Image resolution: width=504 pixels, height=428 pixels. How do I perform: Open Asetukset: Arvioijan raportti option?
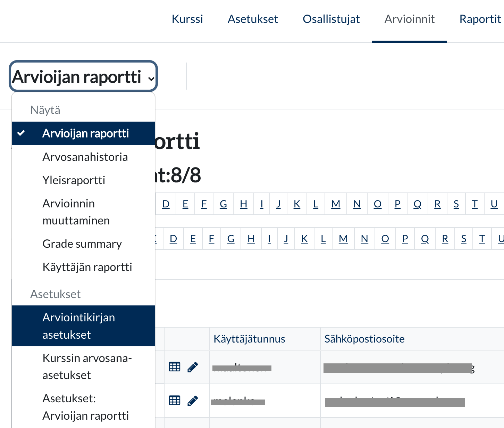(85, 407)
